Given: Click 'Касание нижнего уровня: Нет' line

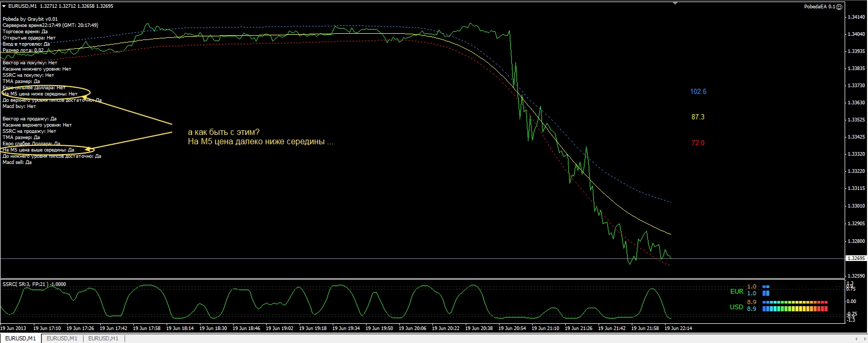Looking at the screenshot, I should click(x=37, y=69).
